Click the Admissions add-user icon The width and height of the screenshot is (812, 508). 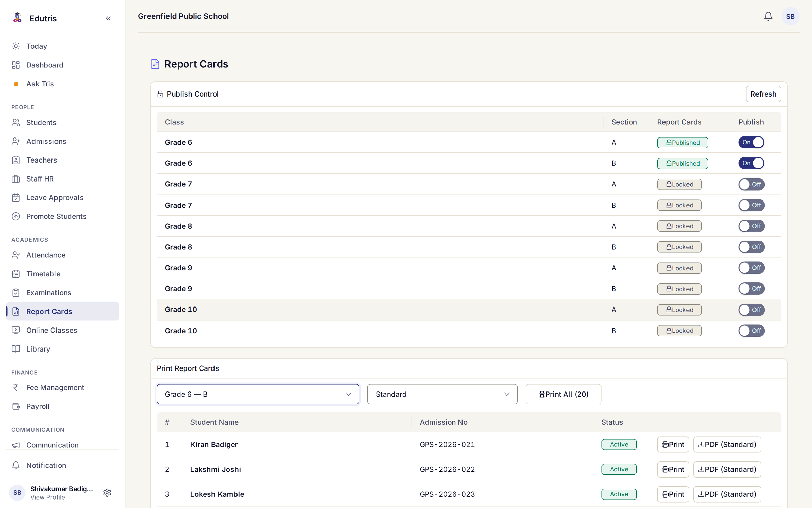pyautogui.click(x=16, y=141)
